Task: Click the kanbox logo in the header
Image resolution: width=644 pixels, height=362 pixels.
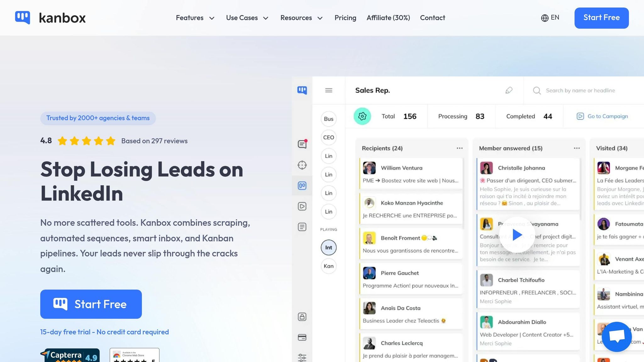Action: click(x=50, y=18)
